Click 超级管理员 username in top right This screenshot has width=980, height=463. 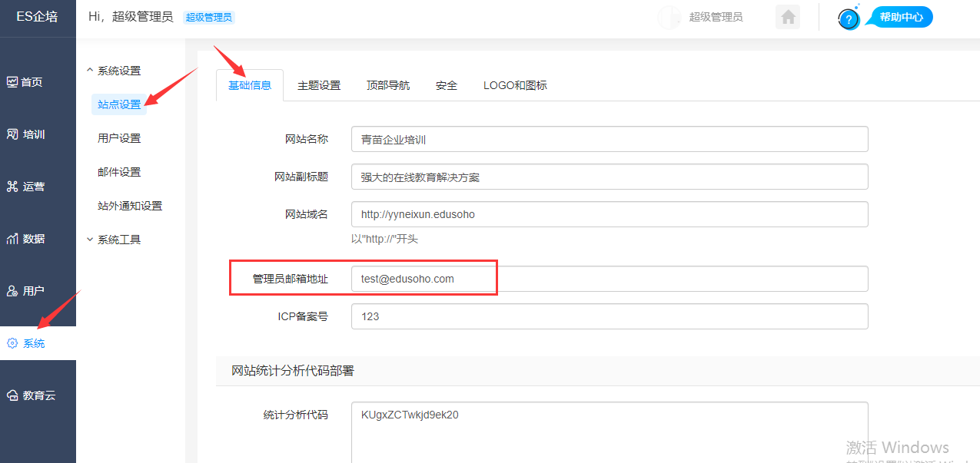[716, 17]
